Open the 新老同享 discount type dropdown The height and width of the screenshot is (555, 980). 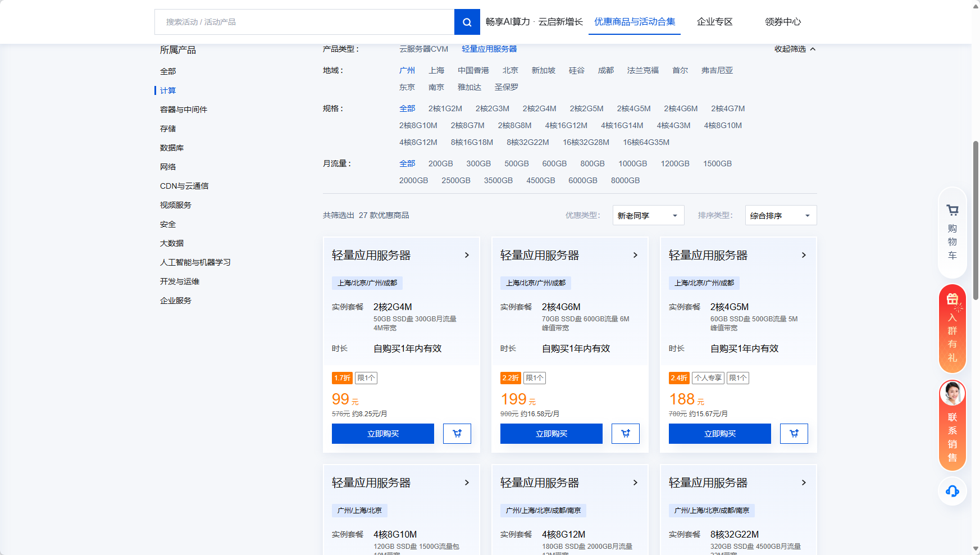pyautogui.click(x=648, y=215)
